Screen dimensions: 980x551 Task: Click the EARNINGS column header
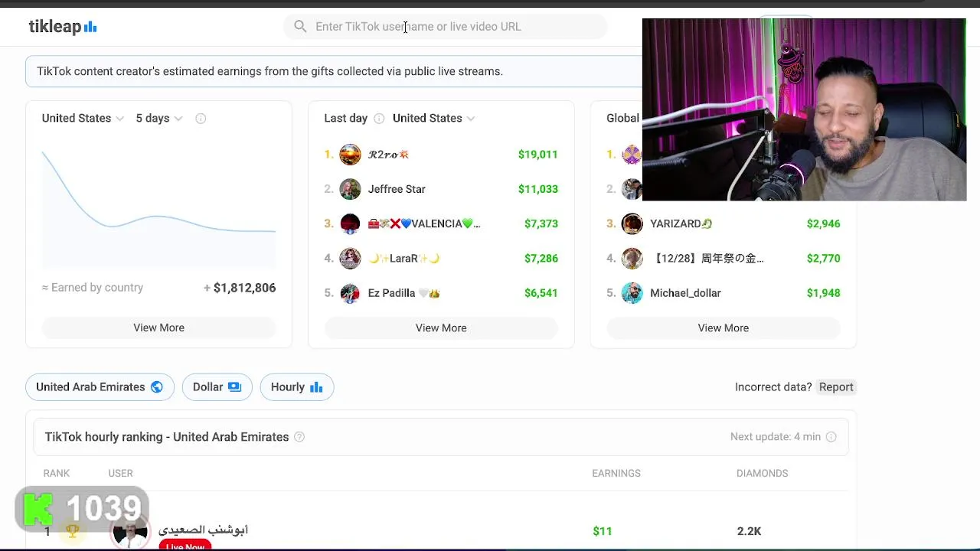(616, 474)
